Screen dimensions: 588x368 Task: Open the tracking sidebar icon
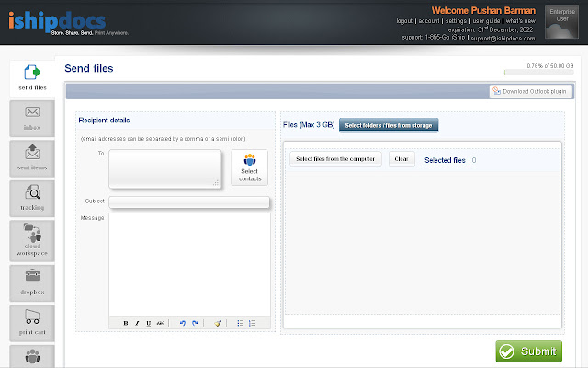(x=32, y=199)
